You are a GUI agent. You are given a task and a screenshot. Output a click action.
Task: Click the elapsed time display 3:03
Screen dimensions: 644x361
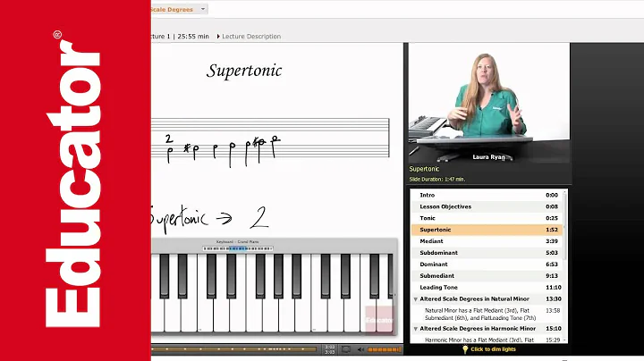pyautogui.click(x=329, y=347)
